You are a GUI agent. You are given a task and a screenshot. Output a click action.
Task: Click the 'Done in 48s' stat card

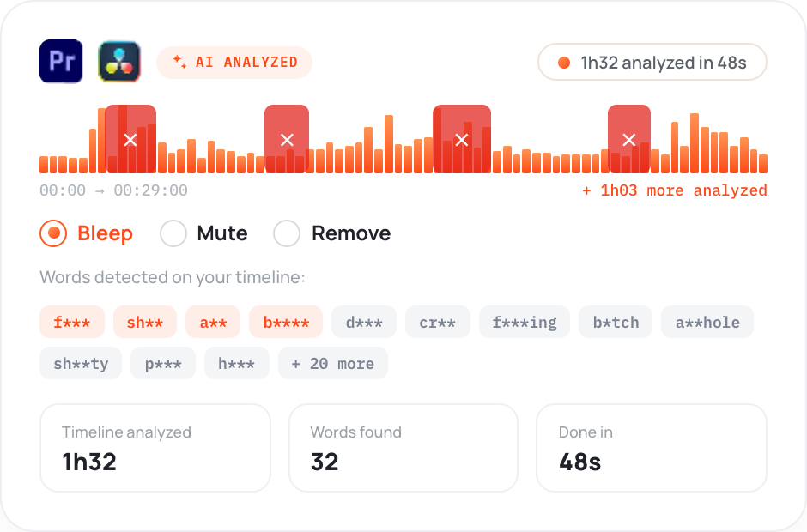[x=652, y=448]
